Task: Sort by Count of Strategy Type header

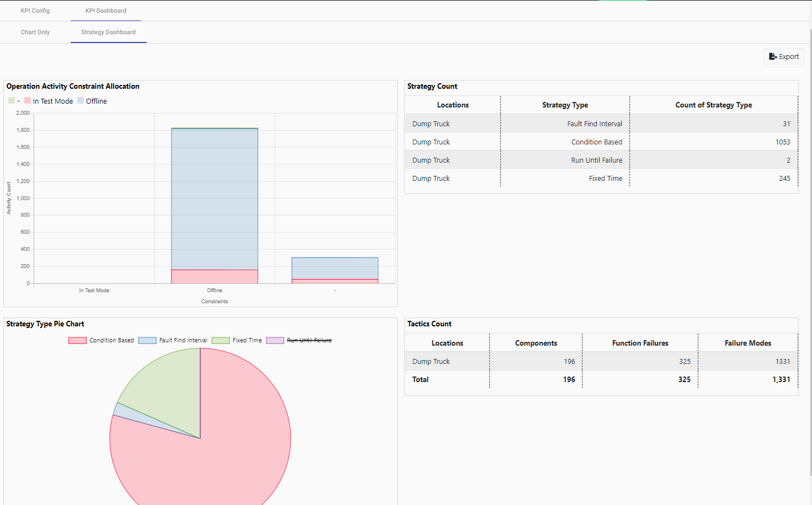Action: [713, 105]
